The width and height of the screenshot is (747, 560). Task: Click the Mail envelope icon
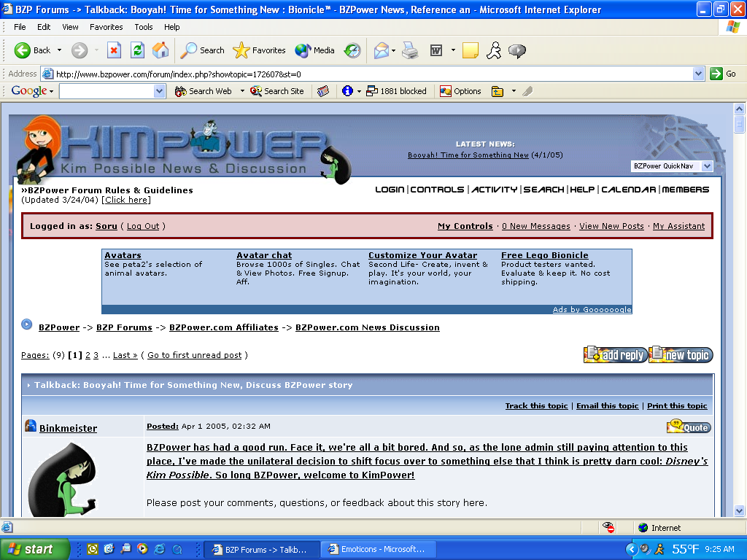pyautogui.click(x=381, y=50)
